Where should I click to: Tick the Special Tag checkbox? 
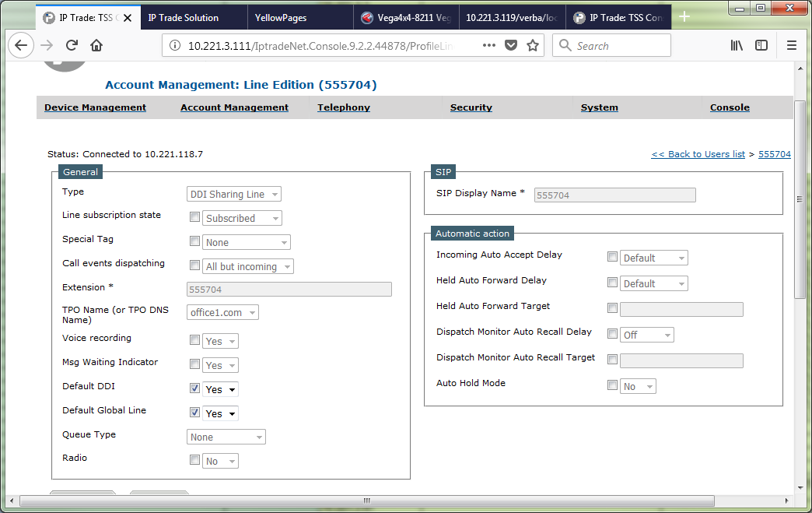coord(194,241)
